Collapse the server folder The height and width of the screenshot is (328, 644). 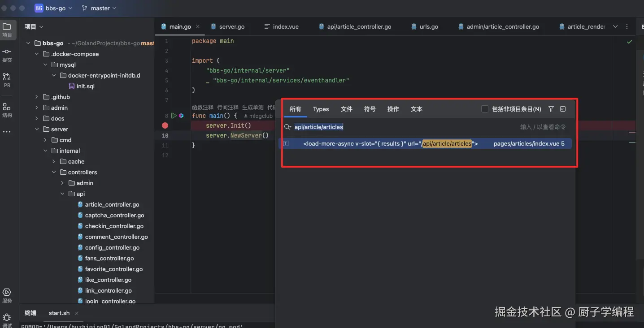click(x=37, y=129)
